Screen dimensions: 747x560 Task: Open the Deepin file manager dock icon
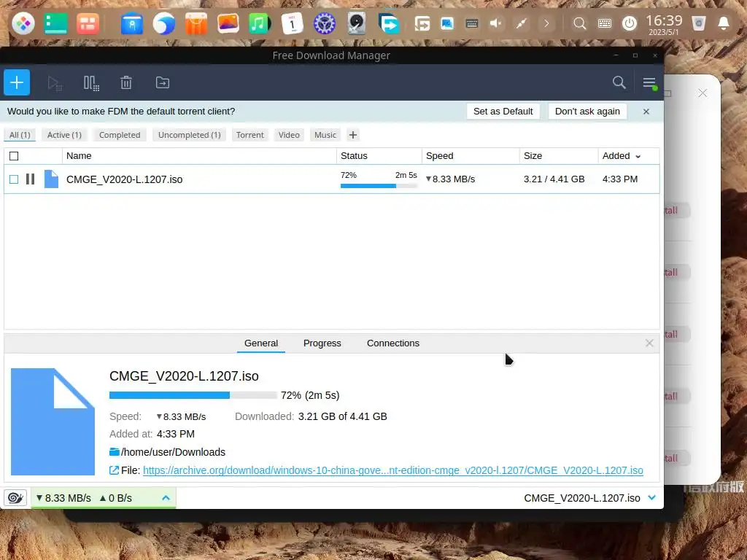coord(132,23)
